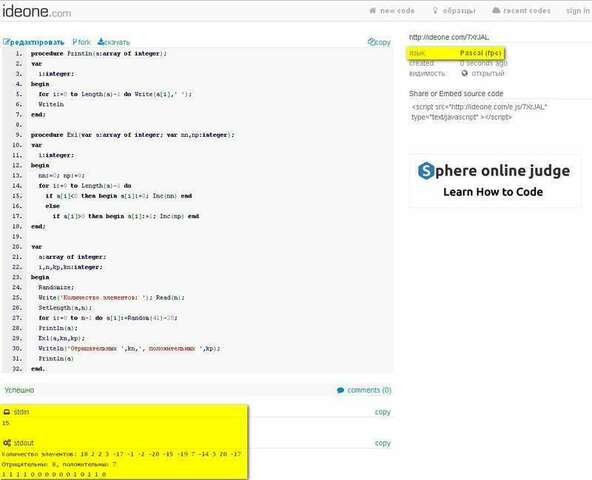Click the cloud icon beside recent codes
Screen dimensions: 592x480
point(496,11)
